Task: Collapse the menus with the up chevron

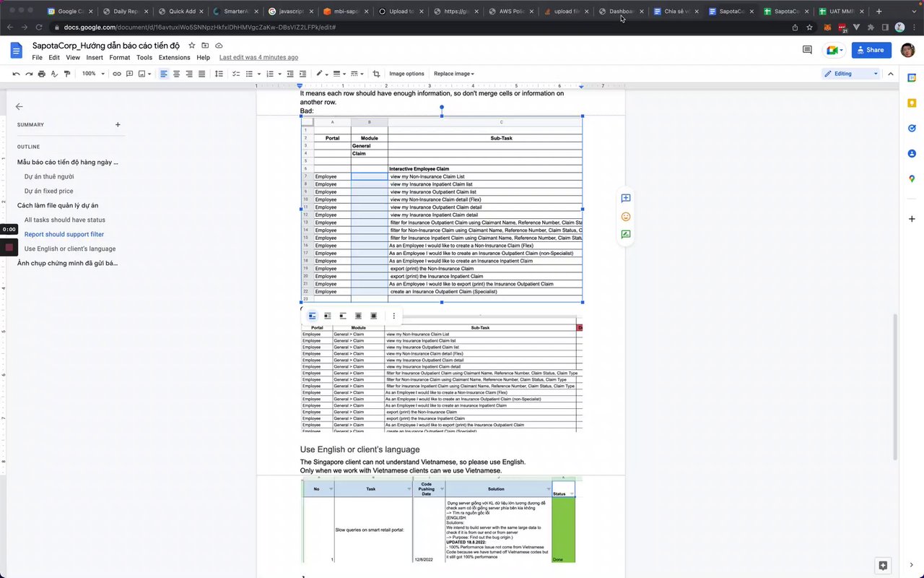Action: click(891, 74)
